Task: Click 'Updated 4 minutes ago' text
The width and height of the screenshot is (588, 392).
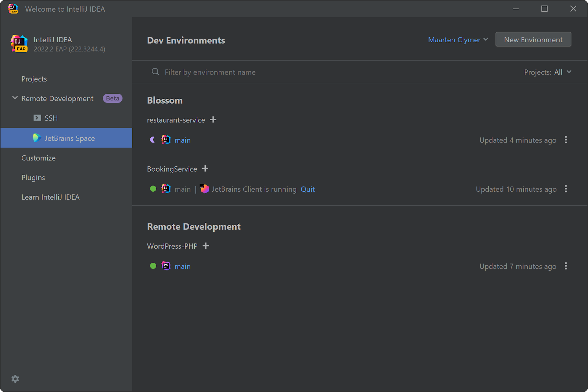Action: 518,140
